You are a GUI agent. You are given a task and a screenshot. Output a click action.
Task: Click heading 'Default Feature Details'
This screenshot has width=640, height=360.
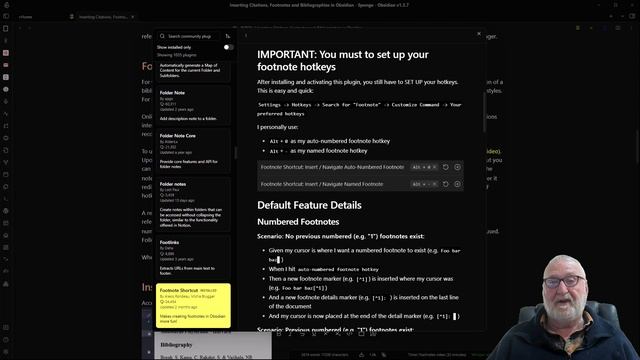[309, 205]
